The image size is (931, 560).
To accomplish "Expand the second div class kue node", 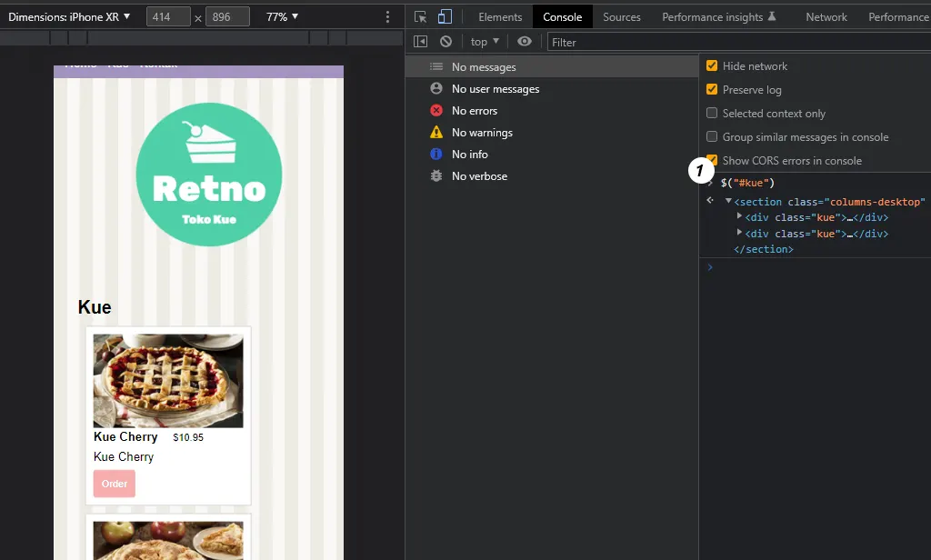I will 739,233.
